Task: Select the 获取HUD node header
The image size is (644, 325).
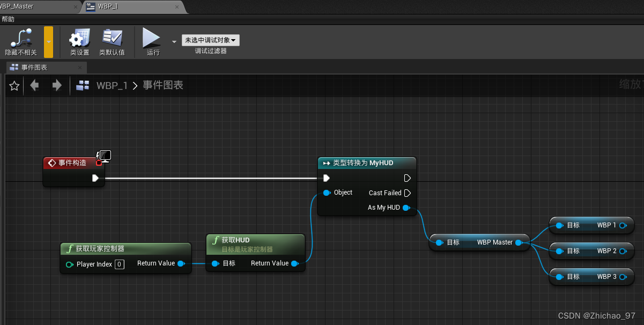Action: (255, 243)
